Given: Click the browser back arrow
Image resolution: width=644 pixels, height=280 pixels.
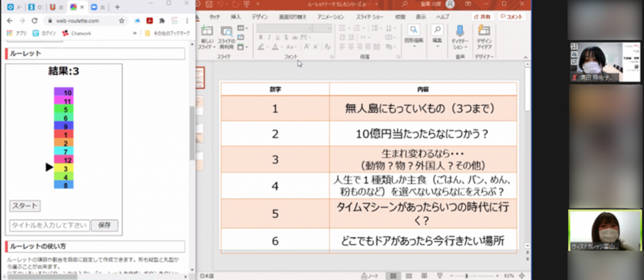Looking at the screenshot, I should 10,21.
